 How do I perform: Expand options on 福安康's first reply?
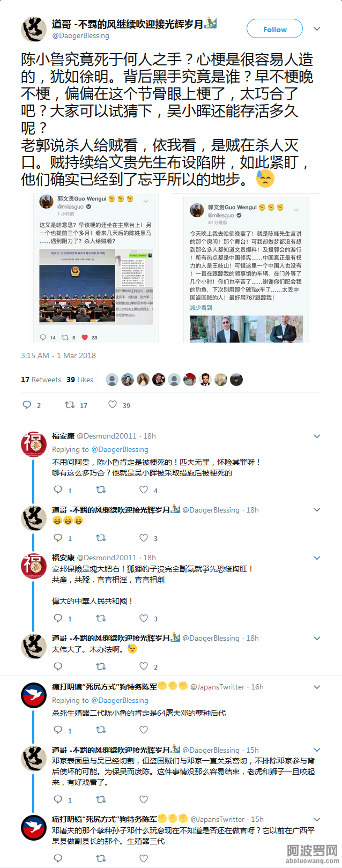(x=317, y=436)
